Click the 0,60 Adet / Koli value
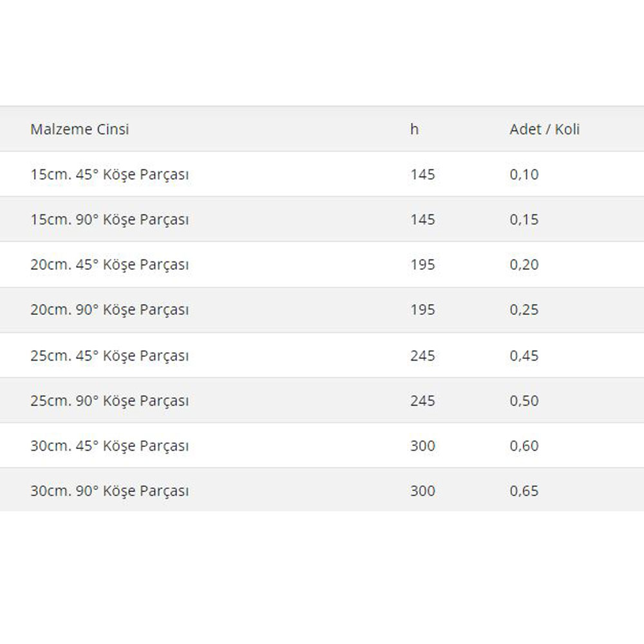 (524, 446)
